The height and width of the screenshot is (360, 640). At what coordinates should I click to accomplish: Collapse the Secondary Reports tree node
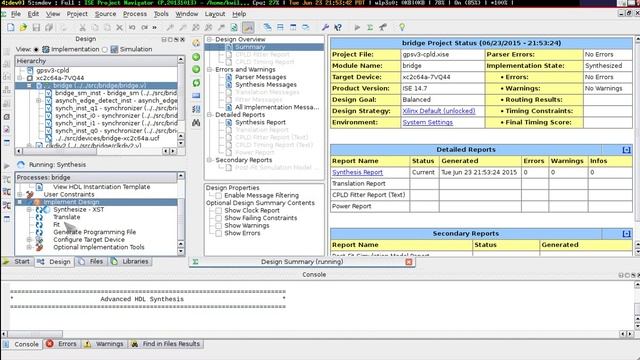click(210, 160)
